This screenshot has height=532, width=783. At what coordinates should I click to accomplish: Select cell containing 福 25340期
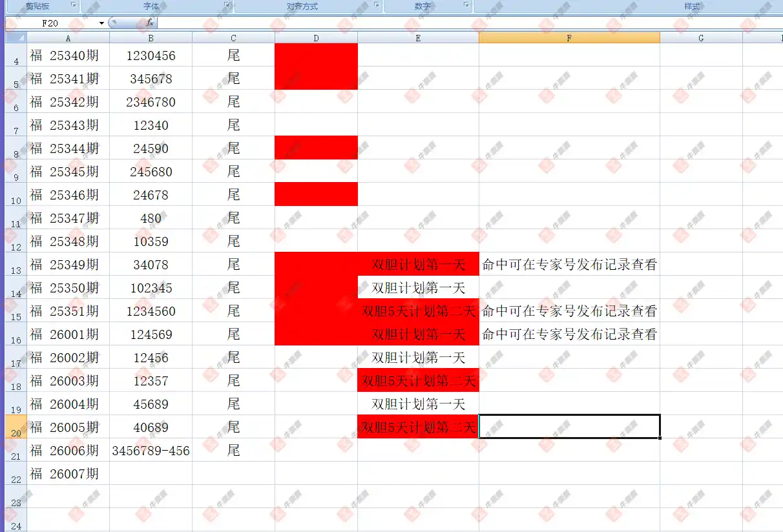(68, 56)
